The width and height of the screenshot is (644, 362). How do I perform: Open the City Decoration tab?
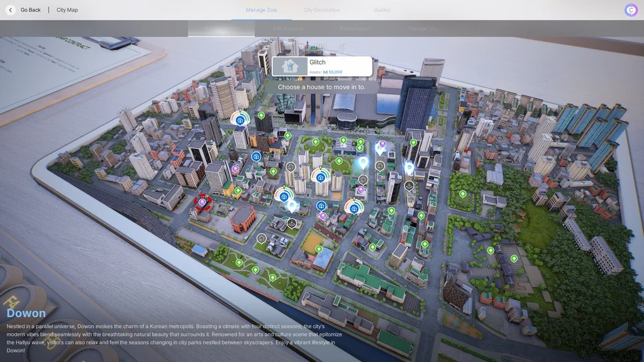(x=321, y=10)
